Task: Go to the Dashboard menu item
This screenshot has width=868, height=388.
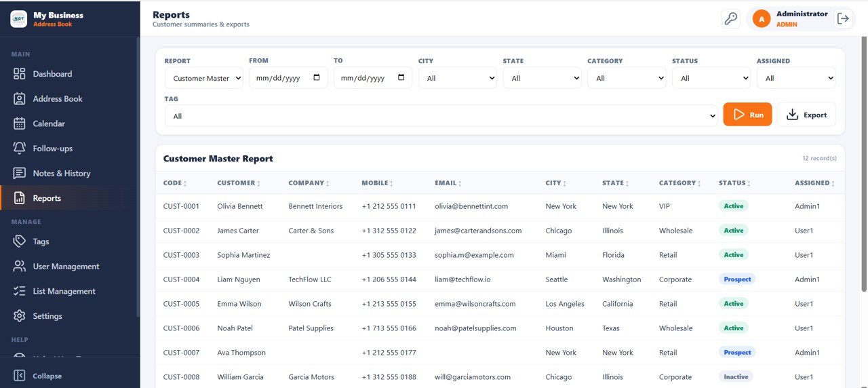Action: click(69, 74)
